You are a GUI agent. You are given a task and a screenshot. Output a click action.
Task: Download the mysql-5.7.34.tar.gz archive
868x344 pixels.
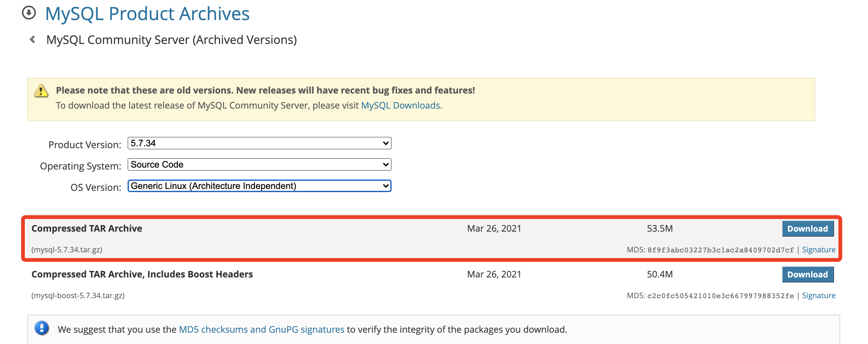807,229
